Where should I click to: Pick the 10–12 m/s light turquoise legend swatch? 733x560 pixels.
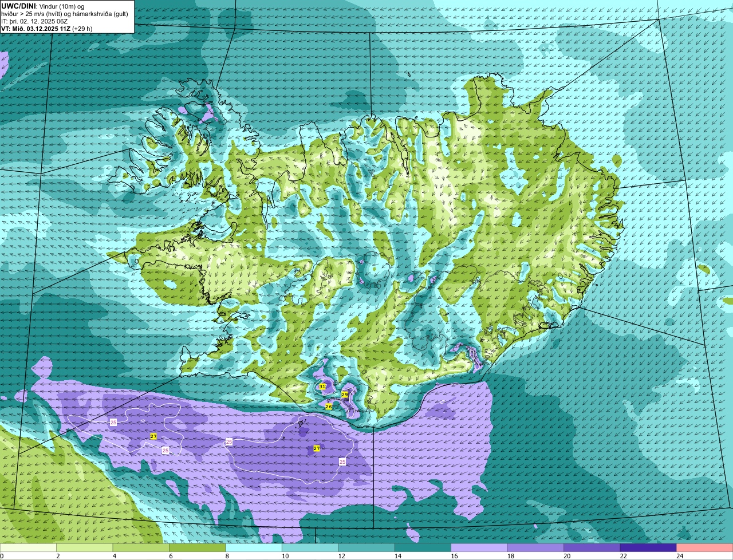click(x=310, y=548)
